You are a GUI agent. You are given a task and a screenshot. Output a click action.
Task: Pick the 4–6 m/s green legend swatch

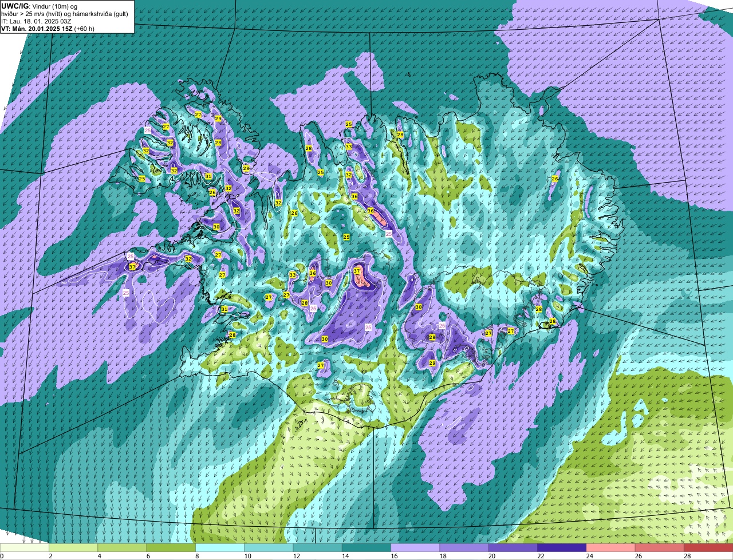tap(122, 548)
